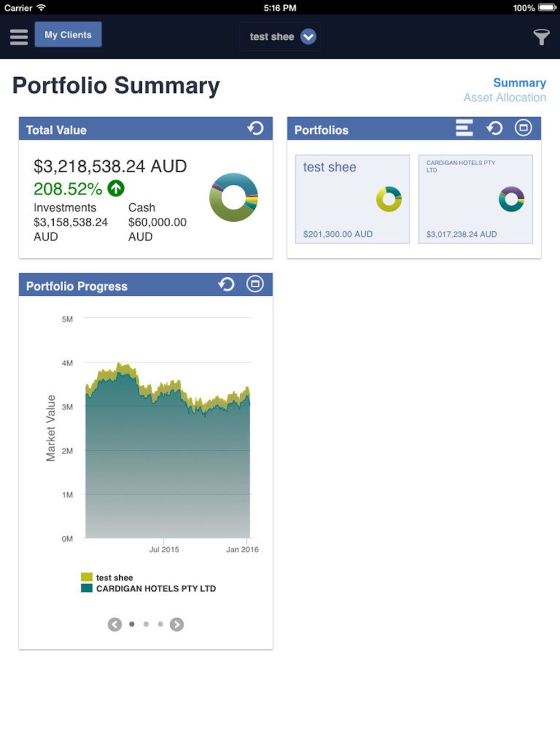The width and height of the screenshot is (560, 747).
Task: Maximize the Portfolios panel
Action: point(523,128)
